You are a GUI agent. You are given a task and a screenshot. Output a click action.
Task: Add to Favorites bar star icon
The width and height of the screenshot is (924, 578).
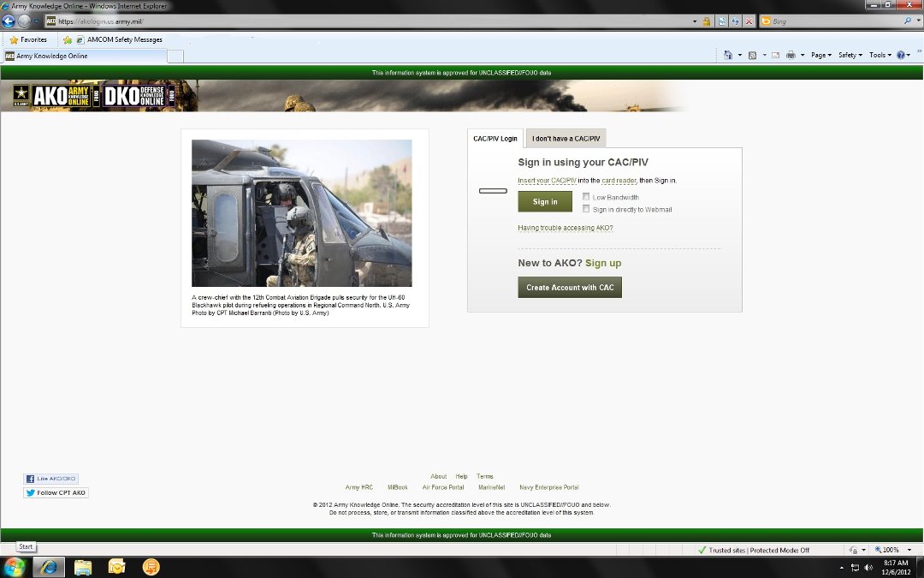(x=68, y=40)
